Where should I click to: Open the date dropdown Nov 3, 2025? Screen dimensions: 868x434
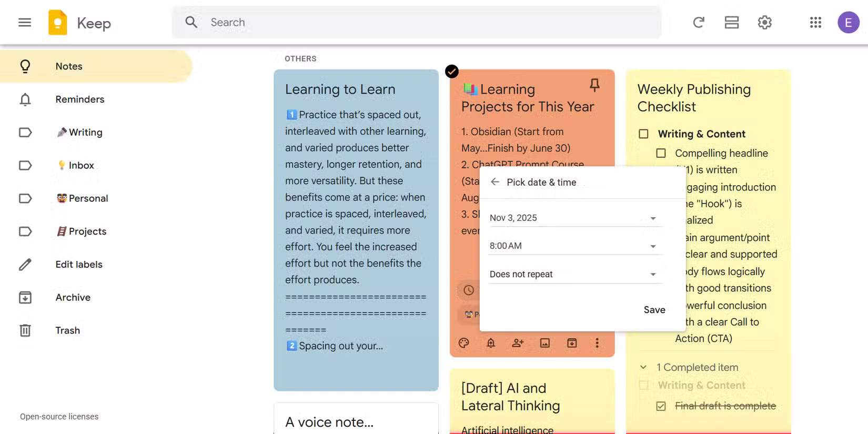point(574,218)
